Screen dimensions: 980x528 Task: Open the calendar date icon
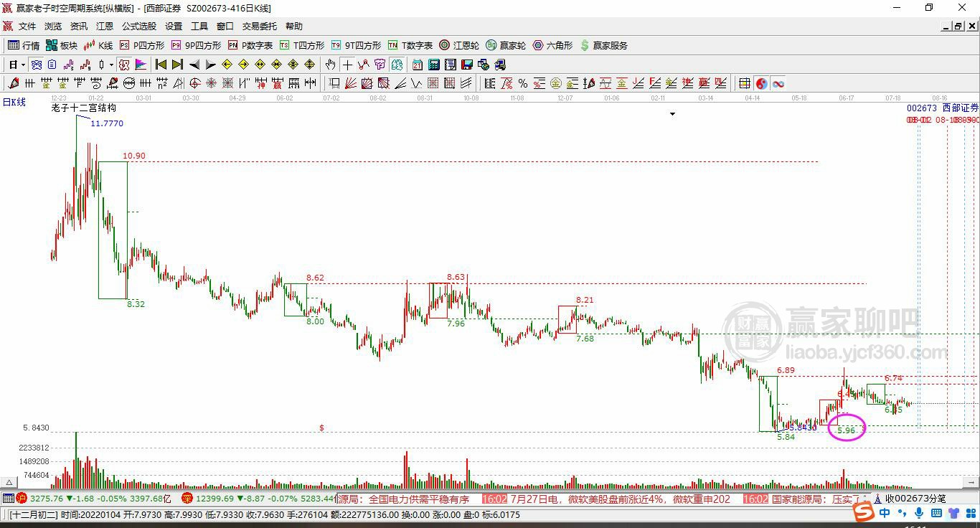coord(417,65)
